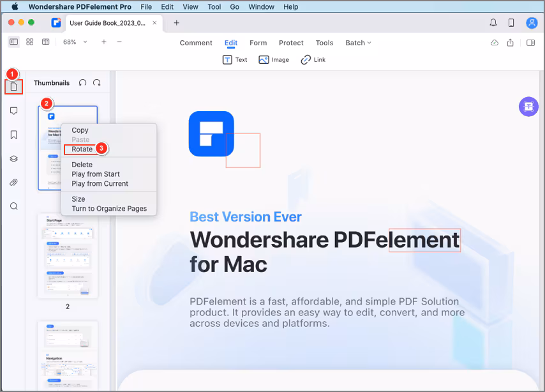Click the PDFelement logo image in document
The width and height of the screenshot is (545, 392).
pyautogui.click(x=211, y=134)
